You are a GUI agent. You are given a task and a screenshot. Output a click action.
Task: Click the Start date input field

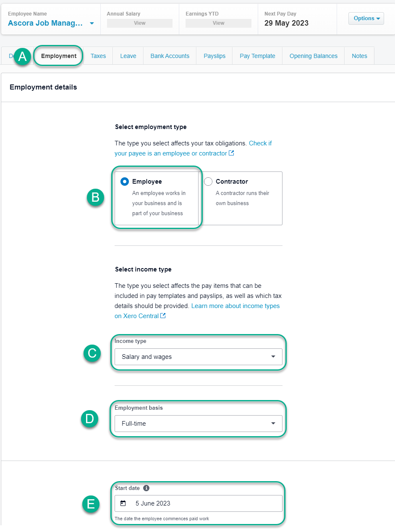point(199,503)
